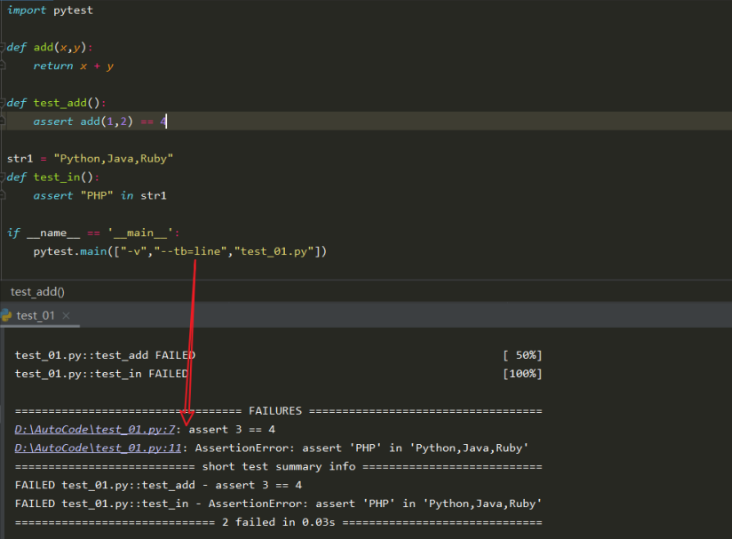The width and height of the screenshot is (732, 539).
Task: Click the assert "PHP" in str1 line
Action: 100,196
